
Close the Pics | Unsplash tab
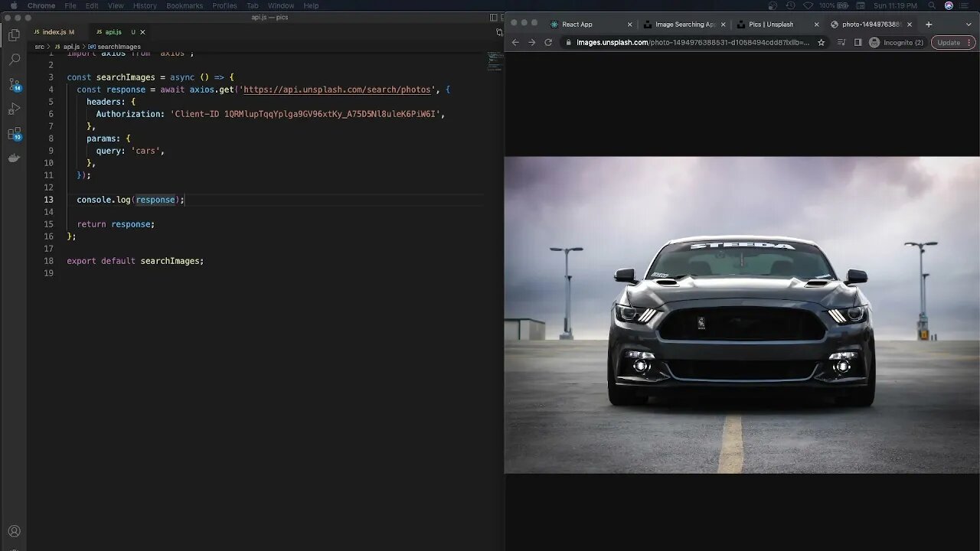816,24
